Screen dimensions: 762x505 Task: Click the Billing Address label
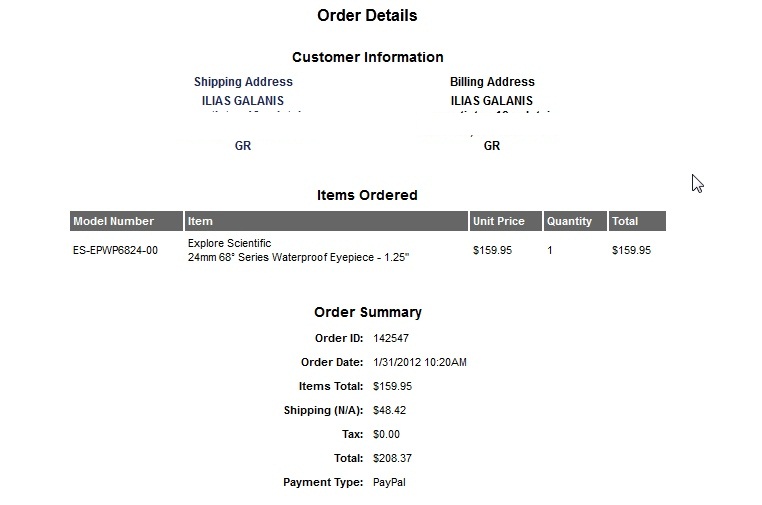[492, 82]
